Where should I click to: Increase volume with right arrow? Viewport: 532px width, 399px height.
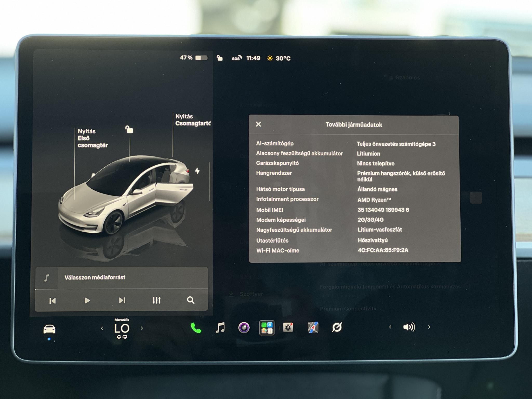tap(429, 327)
